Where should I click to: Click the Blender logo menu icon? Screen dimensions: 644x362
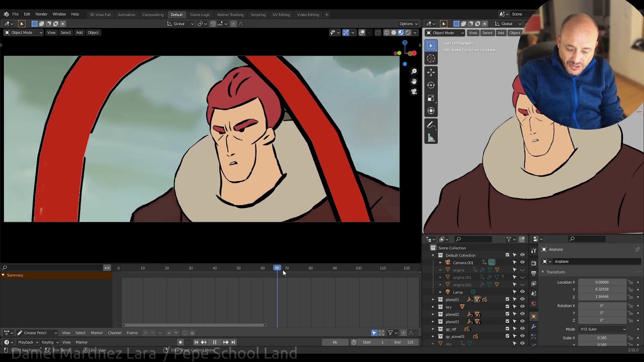[6, 14]
